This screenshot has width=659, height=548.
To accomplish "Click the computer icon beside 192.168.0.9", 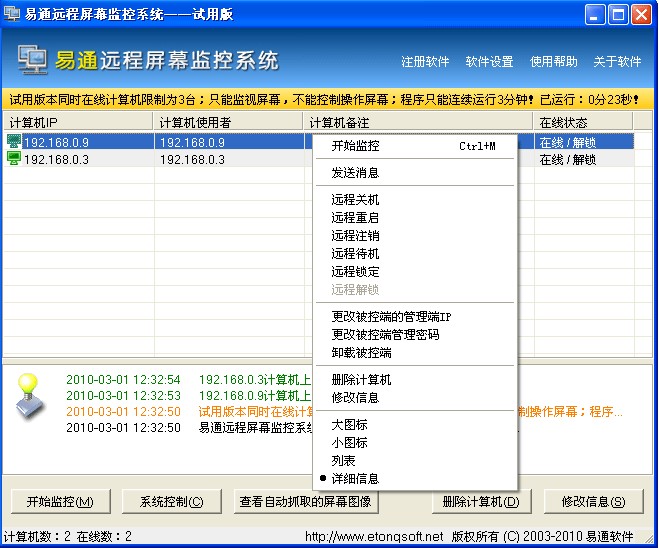I will point(14,142).
